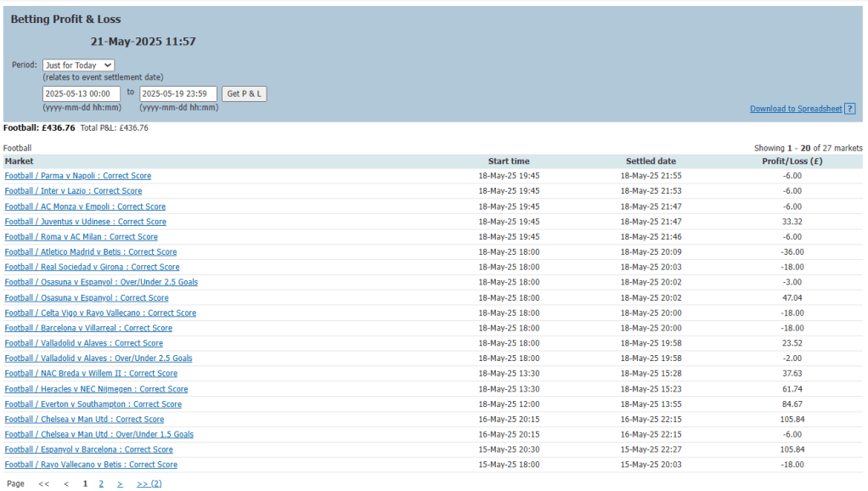This screenshot has width=868, height=491.
Task: Click the next page arrow
Action: 120,483
